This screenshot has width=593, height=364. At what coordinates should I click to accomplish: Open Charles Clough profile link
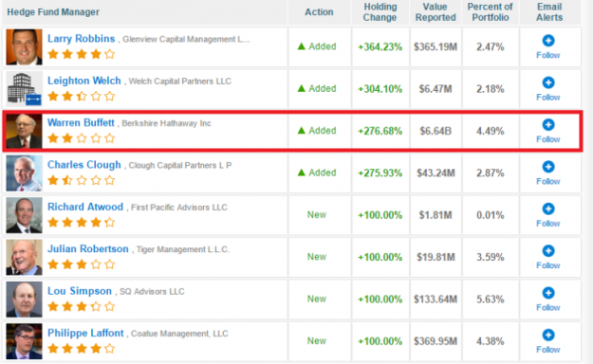point(83,165)
